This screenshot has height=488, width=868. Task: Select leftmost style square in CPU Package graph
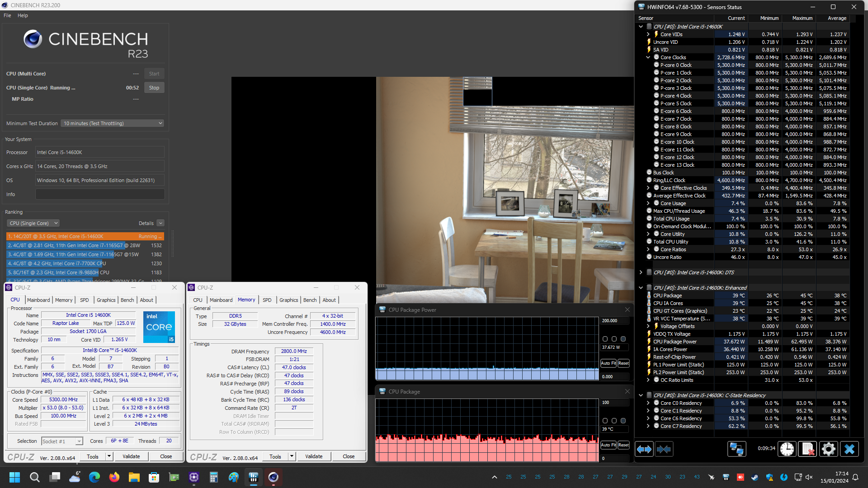605,421
